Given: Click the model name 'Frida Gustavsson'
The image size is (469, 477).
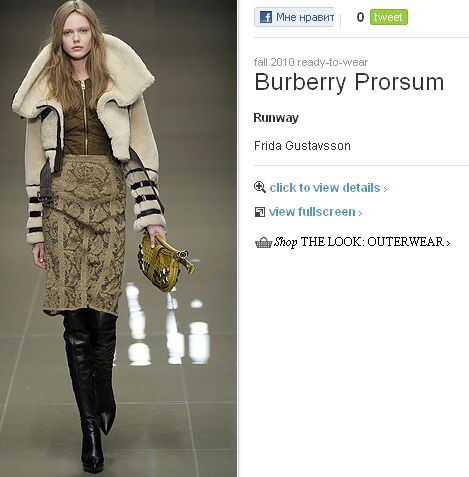Looking at the screenshot, I should [302, 146].
